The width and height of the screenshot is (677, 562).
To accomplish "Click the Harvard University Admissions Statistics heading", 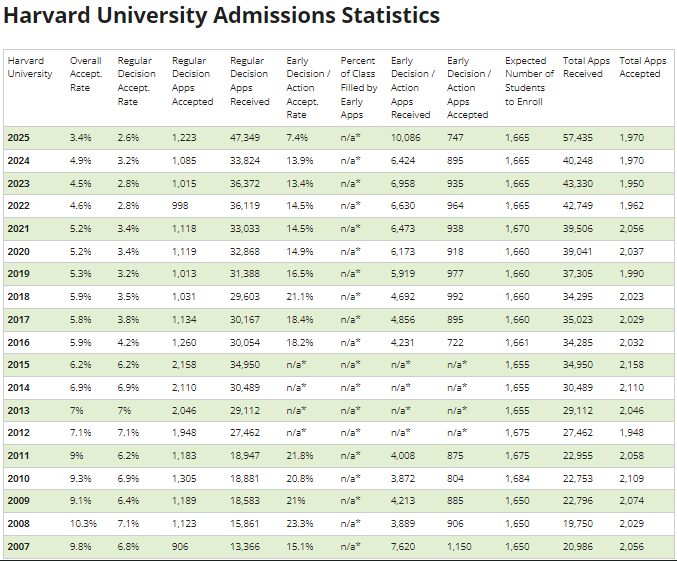I will coord(221,17).
